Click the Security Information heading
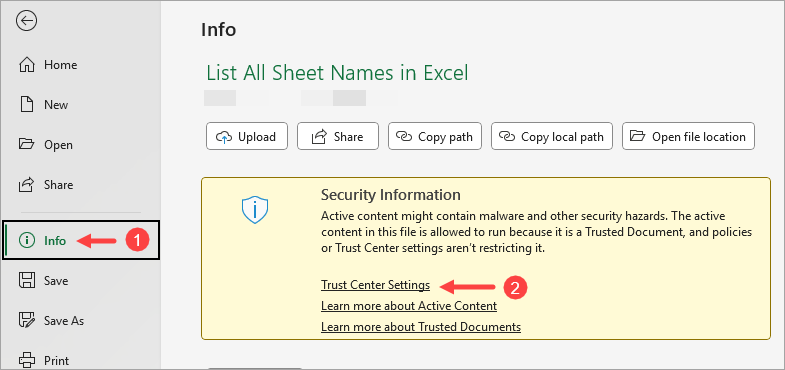Image resolution: width=785 pixels, height=370 pixels. pos(390,194)
